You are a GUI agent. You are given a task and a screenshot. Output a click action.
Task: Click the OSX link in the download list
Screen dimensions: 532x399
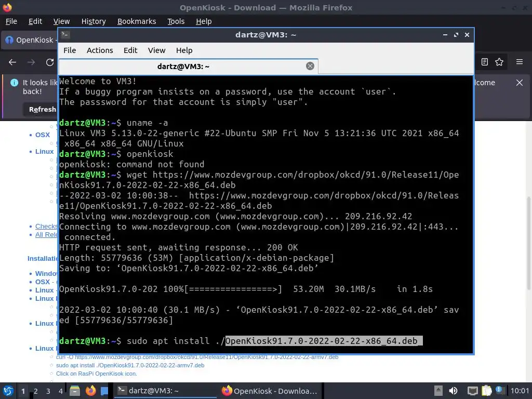[x=43, y=135]
